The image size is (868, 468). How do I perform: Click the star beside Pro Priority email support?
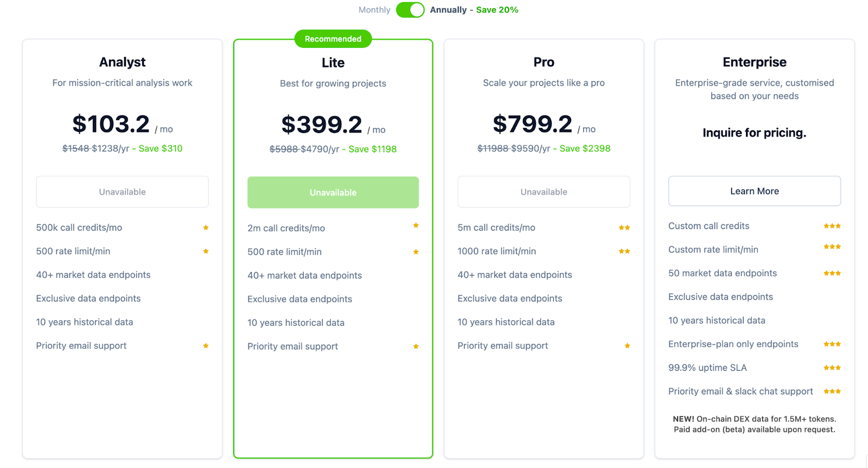click(x=627, y=346)
